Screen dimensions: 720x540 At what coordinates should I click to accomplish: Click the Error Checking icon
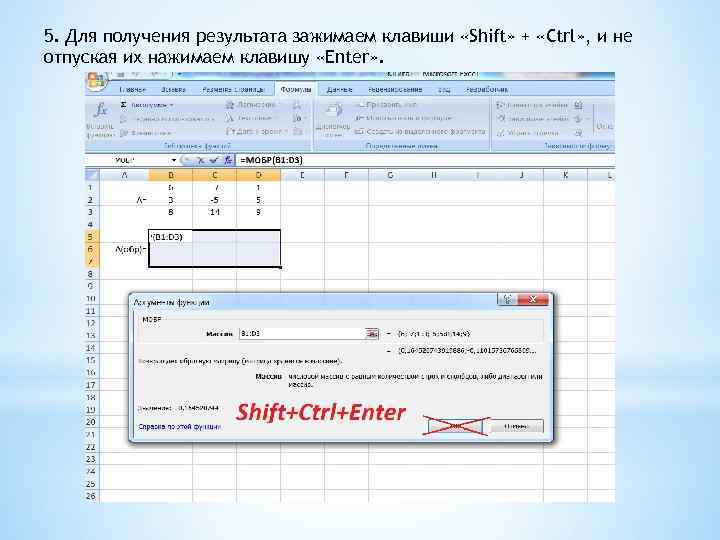(579, 119)
